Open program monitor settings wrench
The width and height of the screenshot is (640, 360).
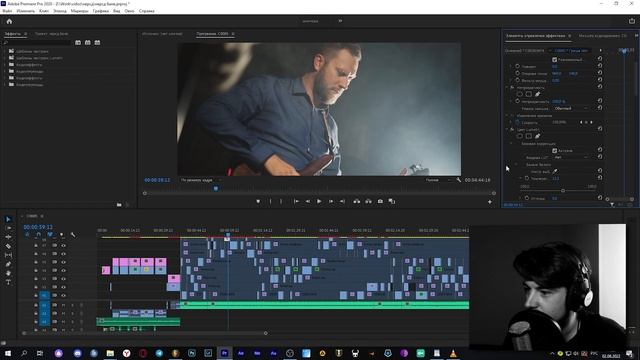coord(459,180)
